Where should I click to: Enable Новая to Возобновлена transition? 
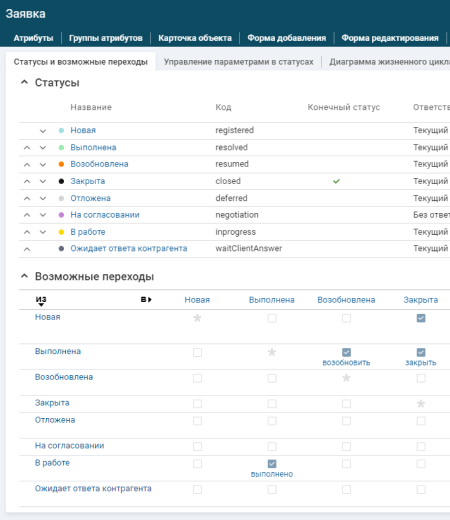coord(346,318)
